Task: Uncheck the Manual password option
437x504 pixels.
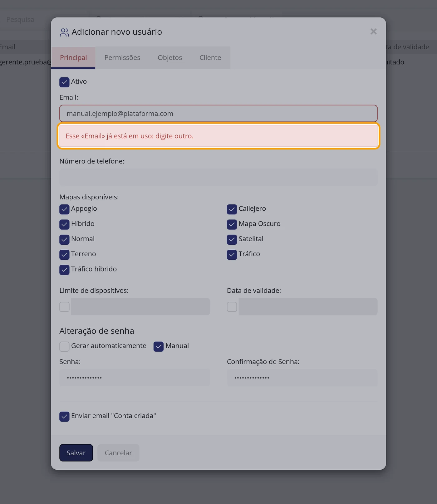Action: click(x=159, y=346)
